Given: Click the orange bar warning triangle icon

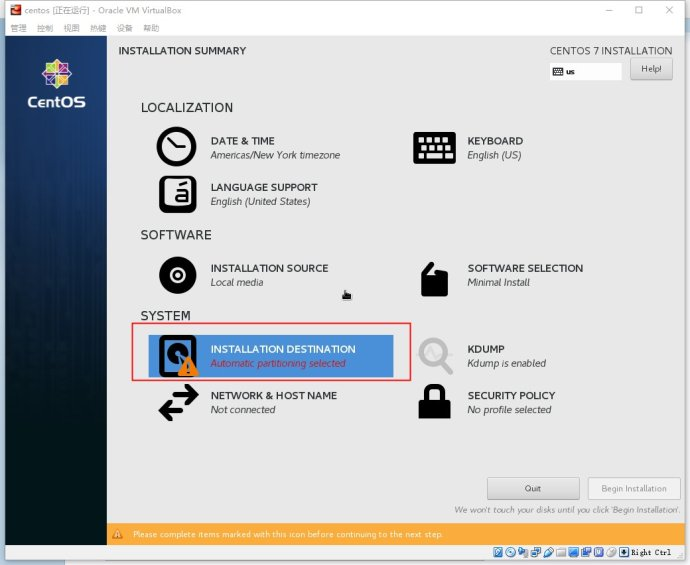Looking at the screenshot, I should pos(117,534).
